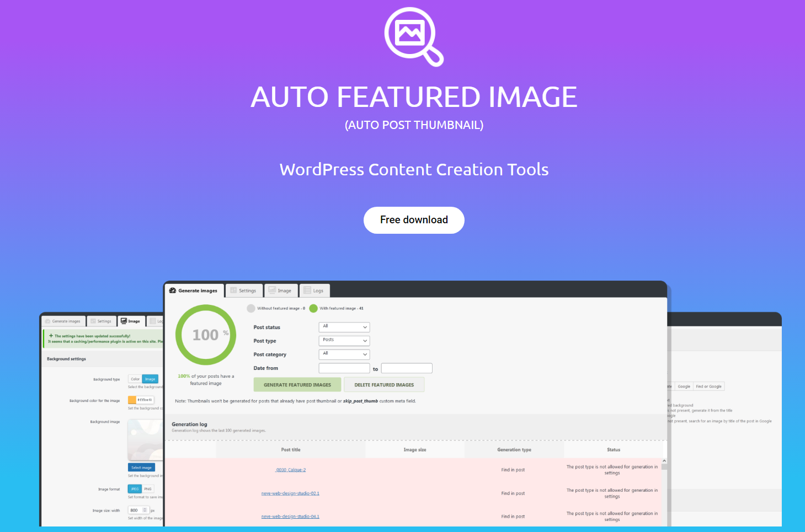Click the green With featured image indicator dot
Image resolution: width=805 pixels, height=532 pixels.
(x=313, y=308)
